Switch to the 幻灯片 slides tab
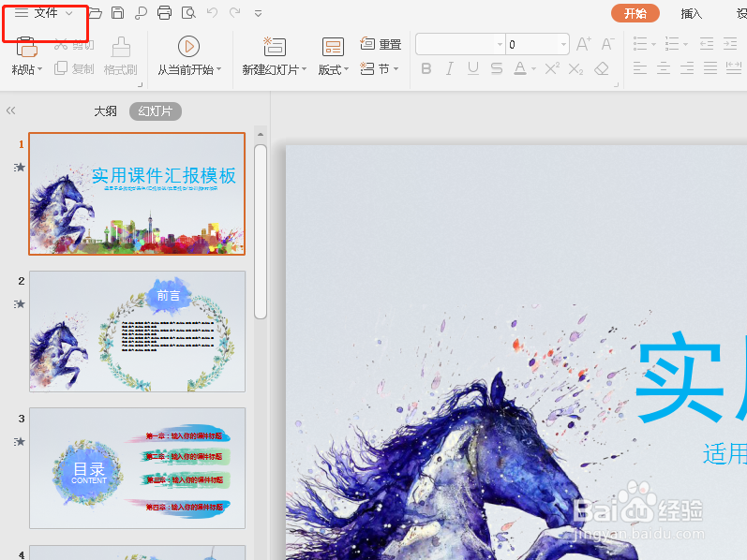The width and height of the screenshot is (747, 560). pos(156,111)
